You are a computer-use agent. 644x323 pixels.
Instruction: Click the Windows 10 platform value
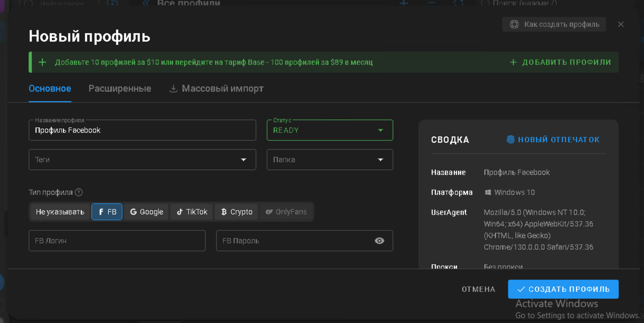[510, 192]
